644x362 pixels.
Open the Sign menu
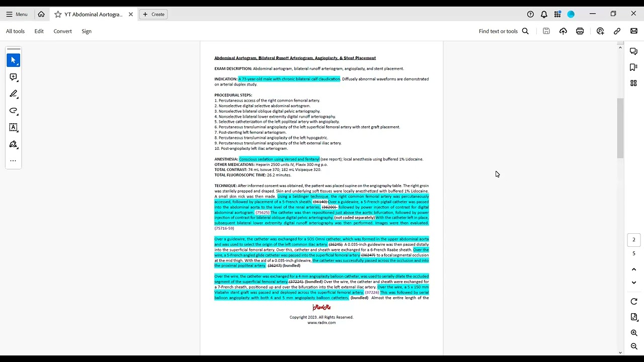tap(87, 31)
